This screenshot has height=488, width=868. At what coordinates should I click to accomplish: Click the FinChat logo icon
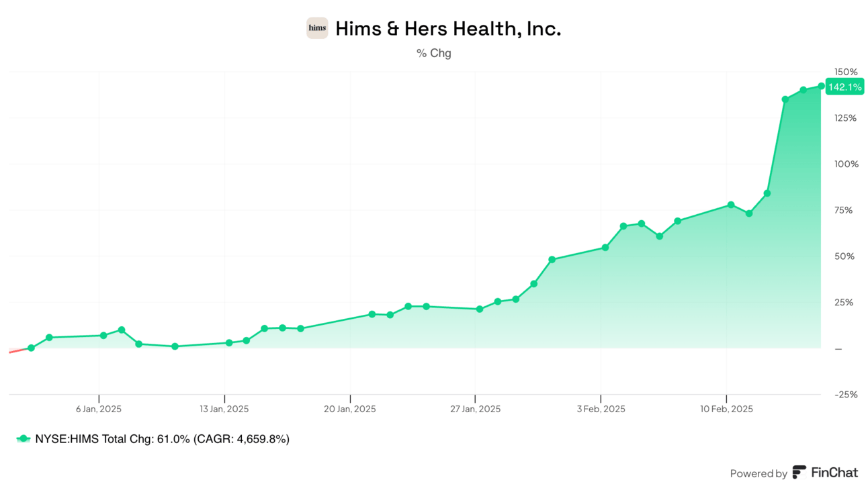click(x=799, y=473)
